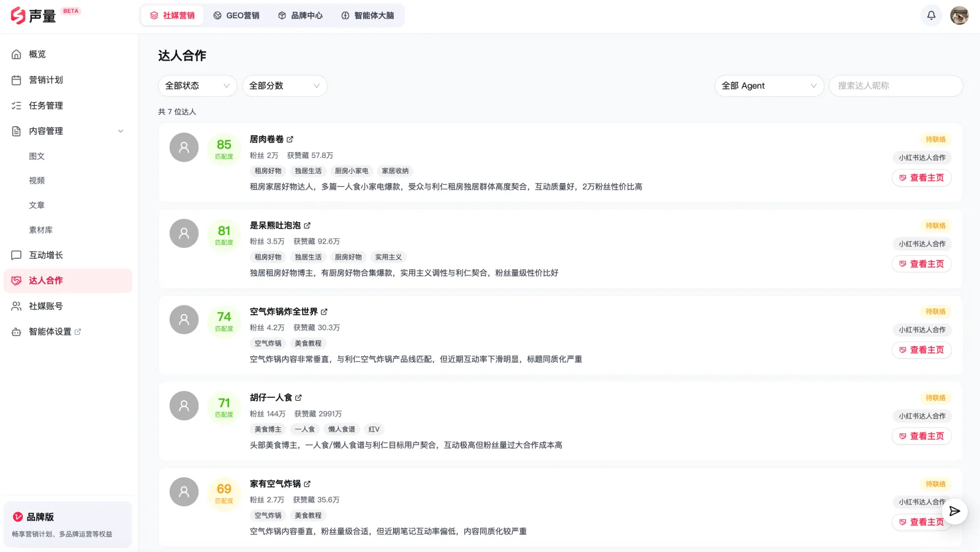This screenshot has height=552, width=980.
Task: Click the 厨房小家电 tag on 居肉卷卷
Action: coord(352,171)
